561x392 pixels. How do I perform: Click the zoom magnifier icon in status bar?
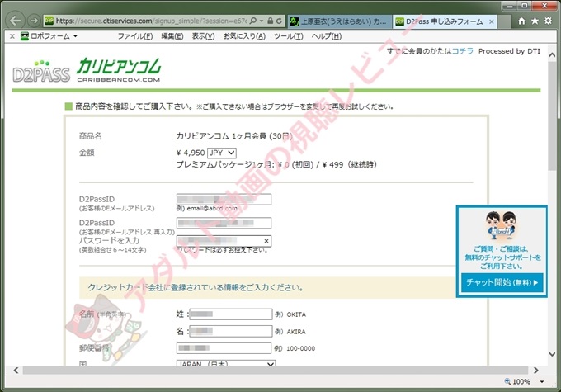507,381
